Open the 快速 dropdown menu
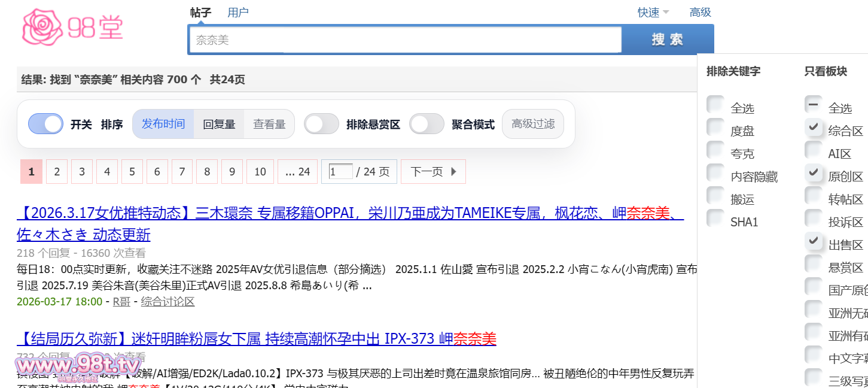Screen dimensions: 868x388 [653, 13]
